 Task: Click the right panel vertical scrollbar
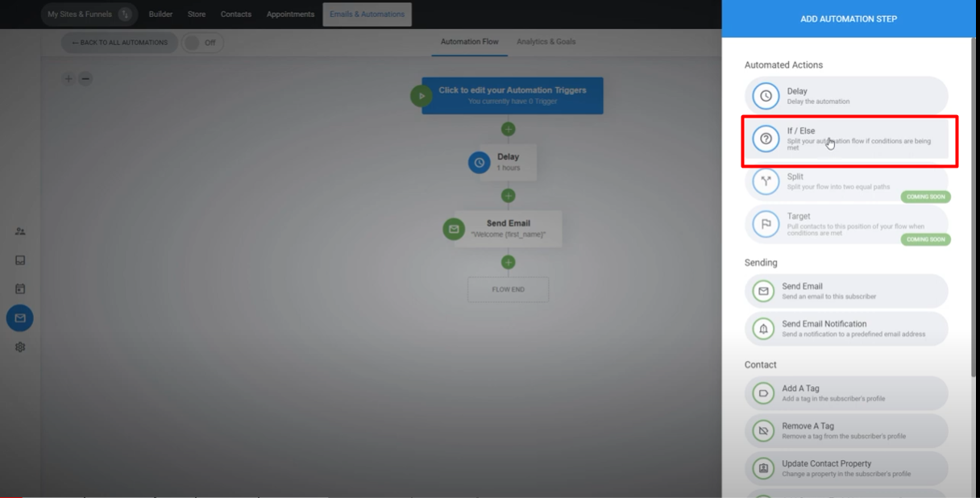pos(972,201)
